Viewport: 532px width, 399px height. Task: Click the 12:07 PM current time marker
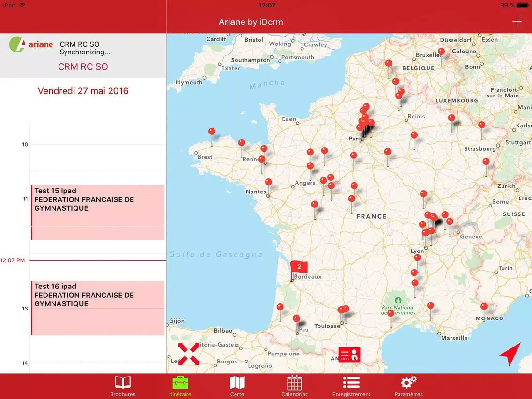coord(13,260)
